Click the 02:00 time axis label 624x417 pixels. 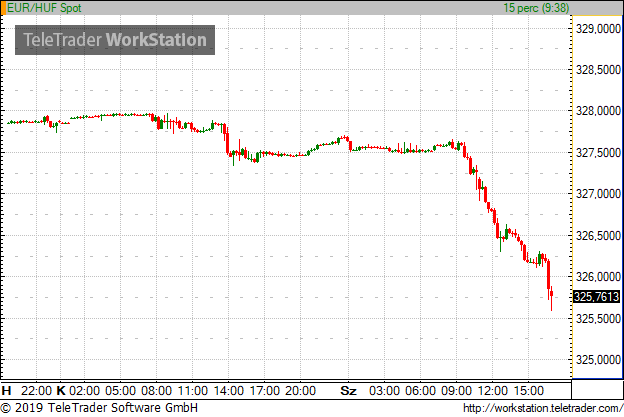[x=84, y=391]
